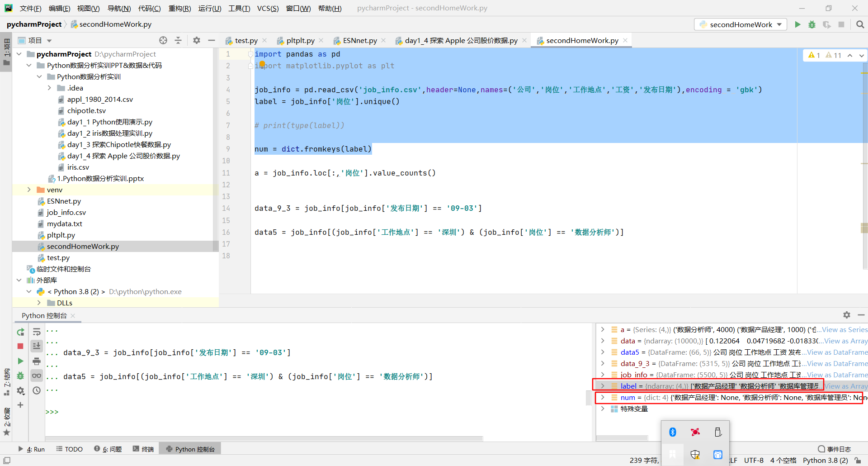Print the console output
Image resolution: width=868 pixels, height=466 pixels.
[x=37, y=361]
